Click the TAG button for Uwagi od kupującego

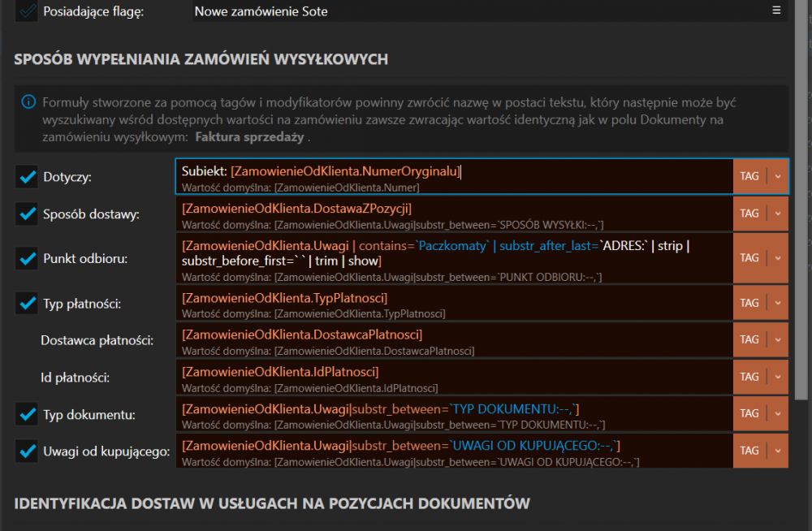749,451
